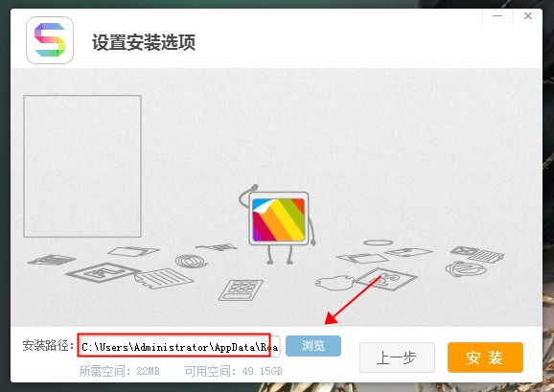Click the 安装路径 label
Screen dimensions: 554x392
pos(49,345)
